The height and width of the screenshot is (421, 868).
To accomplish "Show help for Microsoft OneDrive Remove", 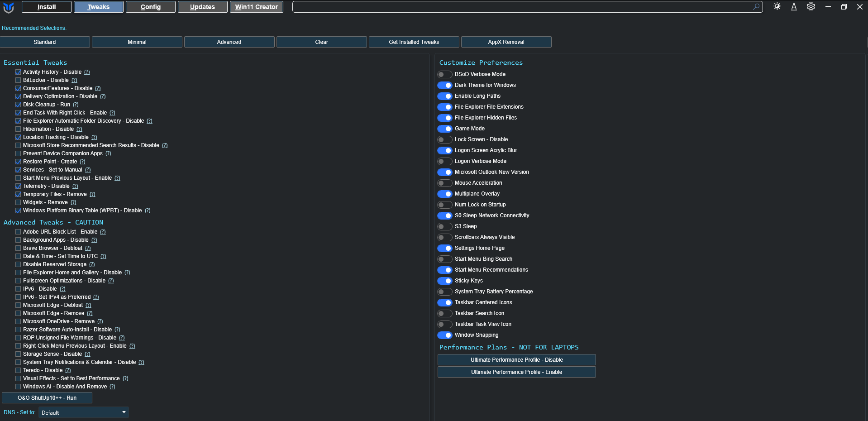I will (x=100, y=321).
